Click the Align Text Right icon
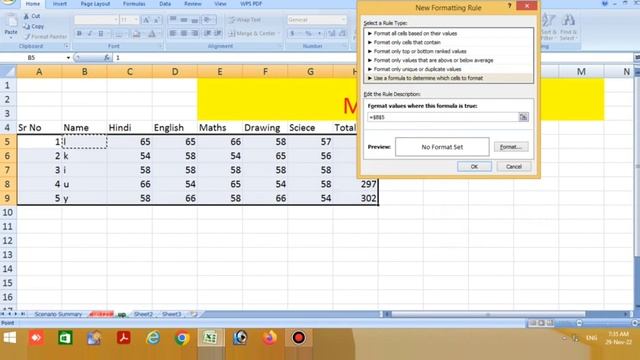Viewport: 640px width, 360px height. point(195,33)
